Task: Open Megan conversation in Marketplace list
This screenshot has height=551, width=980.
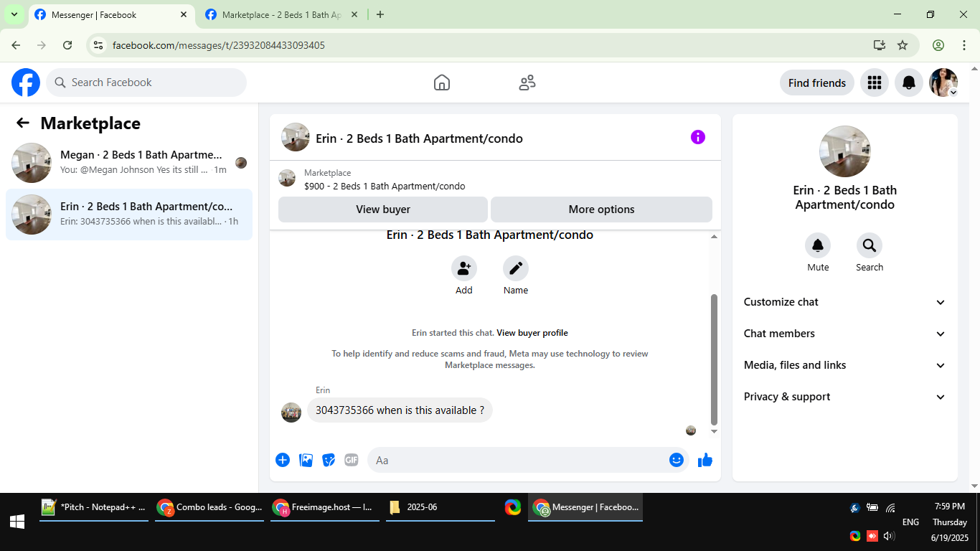Action: click(129, 163)
